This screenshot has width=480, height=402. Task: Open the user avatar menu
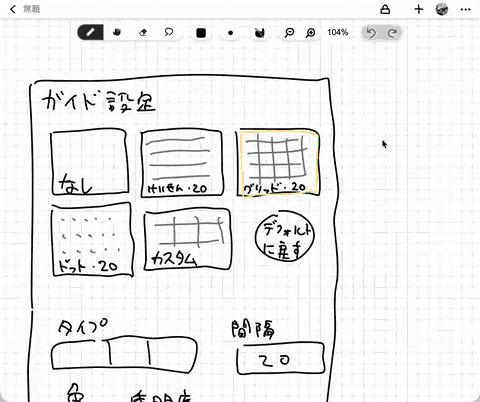pos(442,9)
